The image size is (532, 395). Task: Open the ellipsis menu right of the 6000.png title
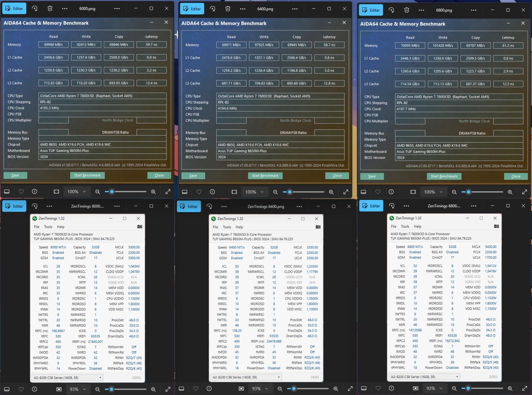coord(117,9)
